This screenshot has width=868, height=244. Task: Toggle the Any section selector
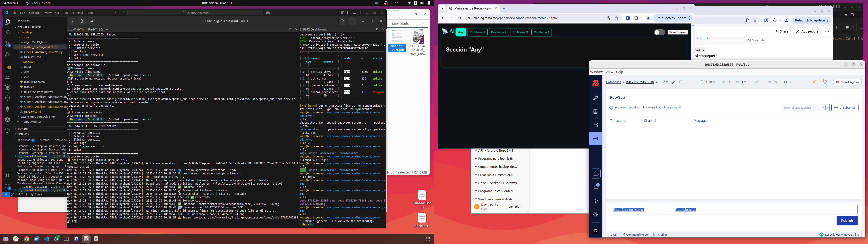tap(461, 32)
